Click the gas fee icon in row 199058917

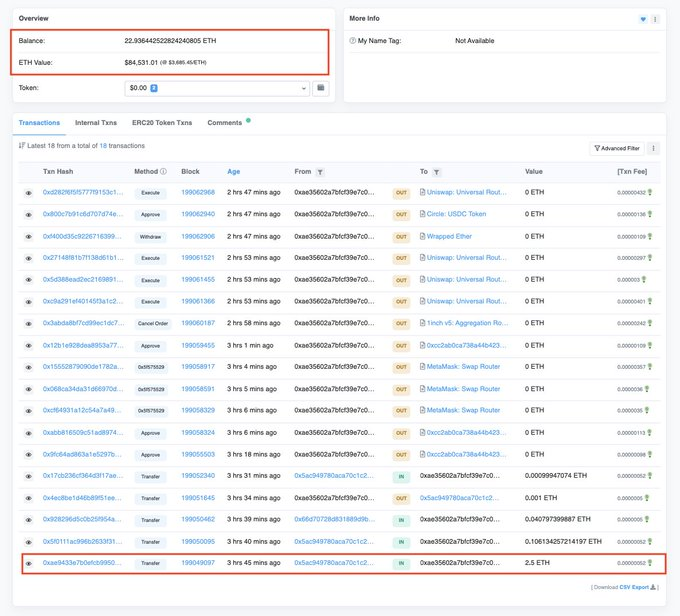[x=650, y=367]
